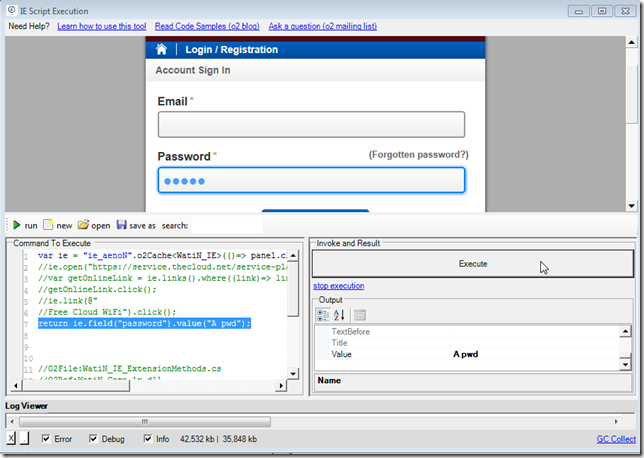Focus the Password input field
Image resolution: width=644 pixels, height=458 pixels.
[x=311, y=180]
